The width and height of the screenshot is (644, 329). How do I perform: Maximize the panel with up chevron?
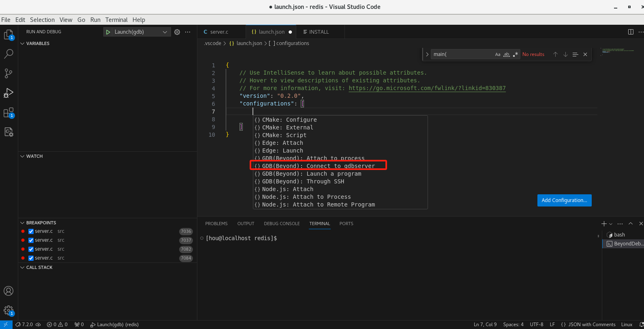click(x=631, y=224)
